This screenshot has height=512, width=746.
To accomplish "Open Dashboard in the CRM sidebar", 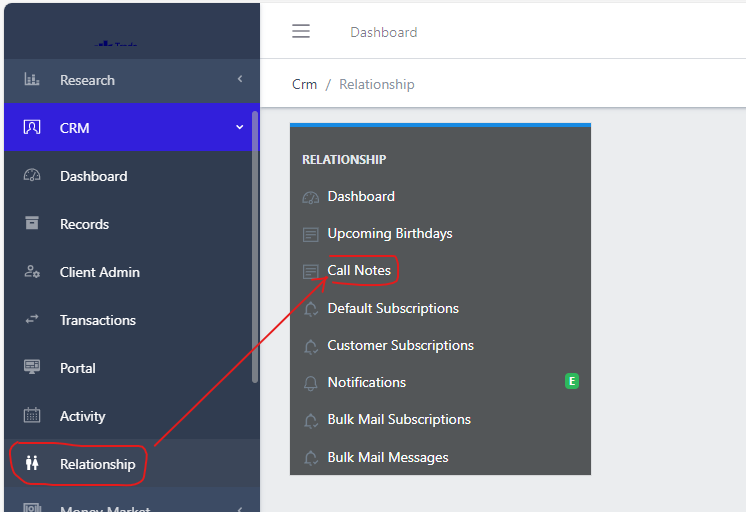I will [132, 176].
